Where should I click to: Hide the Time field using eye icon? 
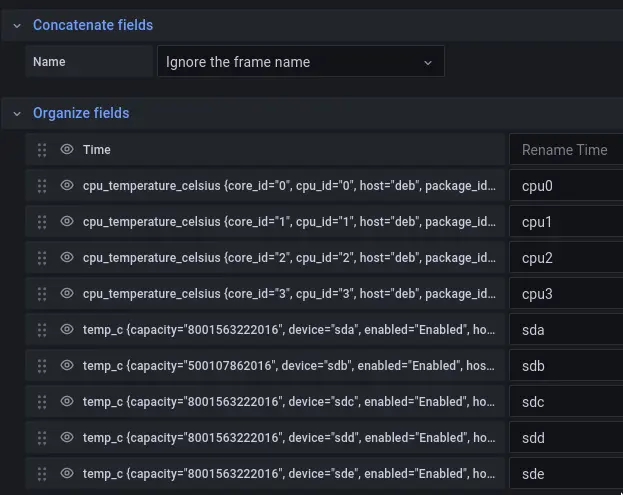point(67,150)
